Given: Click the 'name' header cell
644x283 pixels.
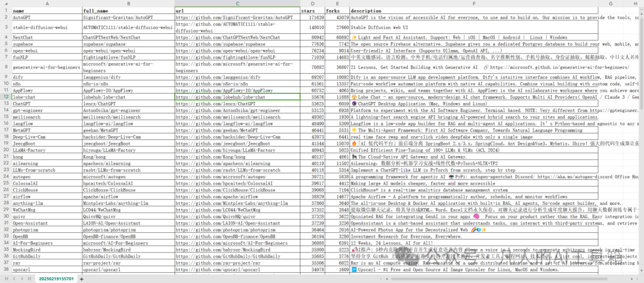Looking at the screenshot, I should tap(47, 11).
